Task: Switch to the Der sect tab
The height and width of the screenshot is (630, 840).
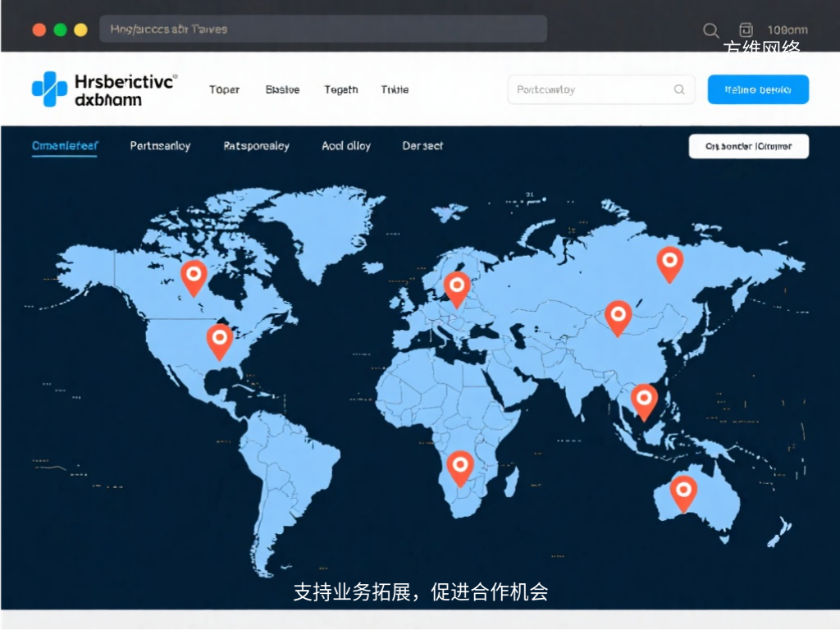Action: click(x=422, y=146)
